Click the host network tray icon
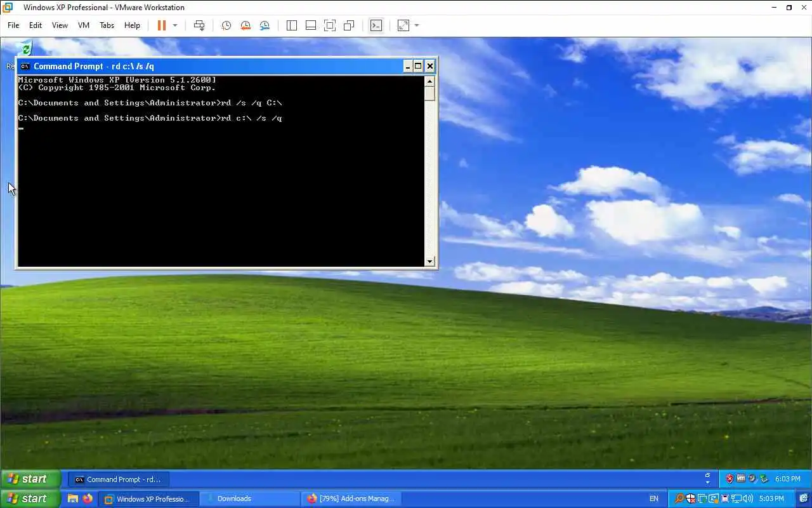Image resolution: width=812 pixels, height=508 pixels. point(737,498)
